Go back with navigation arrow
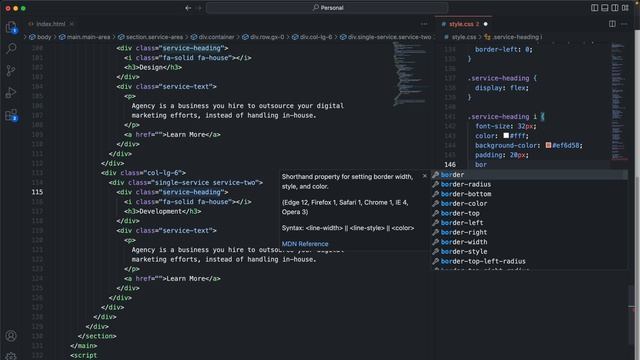 (188, 8)
